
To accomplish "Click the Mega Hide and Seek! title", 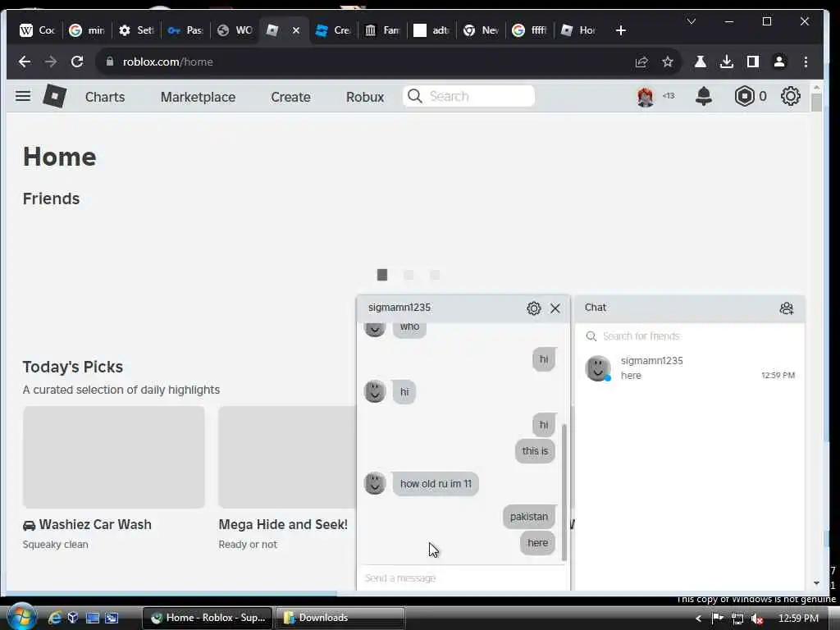I will pos(283,524).
